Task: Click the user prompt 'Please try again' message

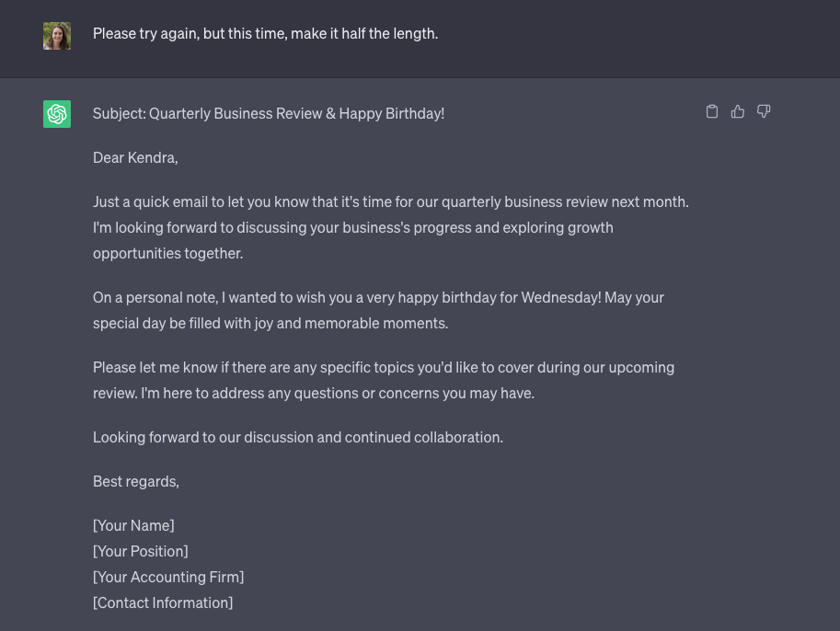Action: 265,34
